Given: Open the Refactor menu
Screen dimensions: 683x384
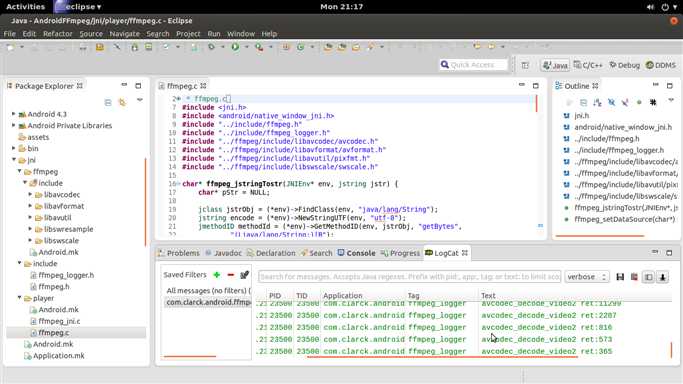Looking at the screenshot, I should coord(57,34).
